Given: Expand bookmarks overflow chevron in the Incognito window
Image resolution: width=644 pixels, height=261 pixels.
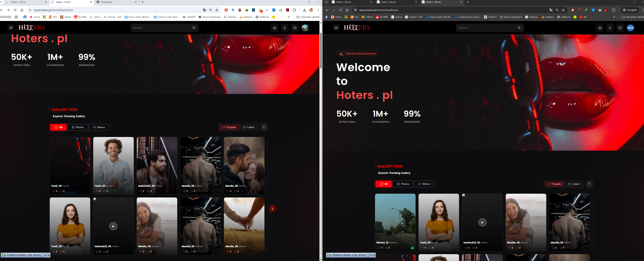Looking at the screenshot, I should tap(614, 17).
